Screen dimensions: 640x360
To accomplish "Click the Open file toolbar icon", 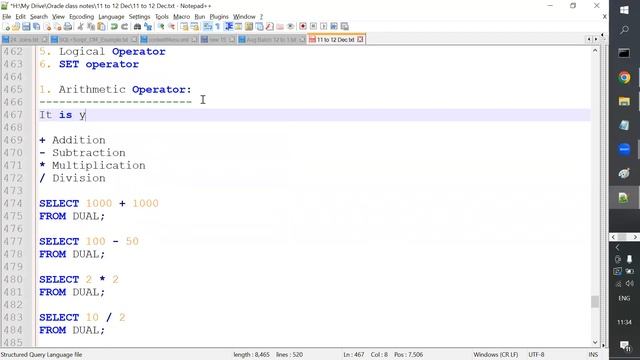I will point(16,27).
